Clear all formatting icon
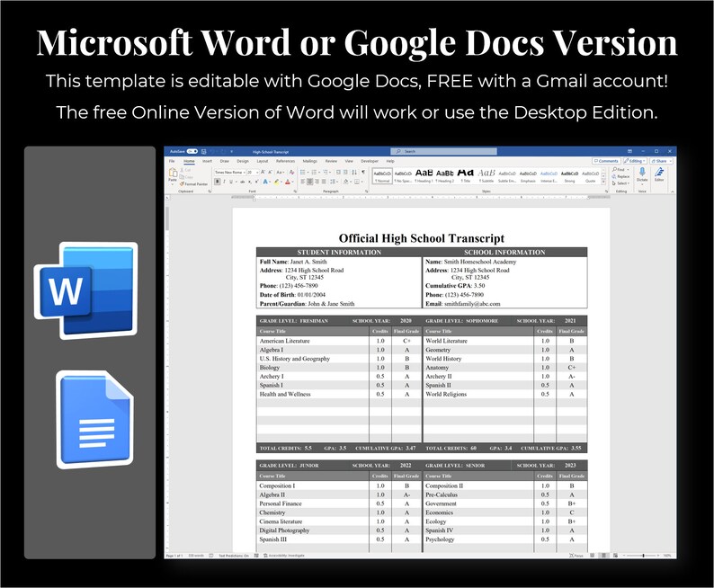Image resolution: width=714 pixels, height=588 pixels. (292, 173)
